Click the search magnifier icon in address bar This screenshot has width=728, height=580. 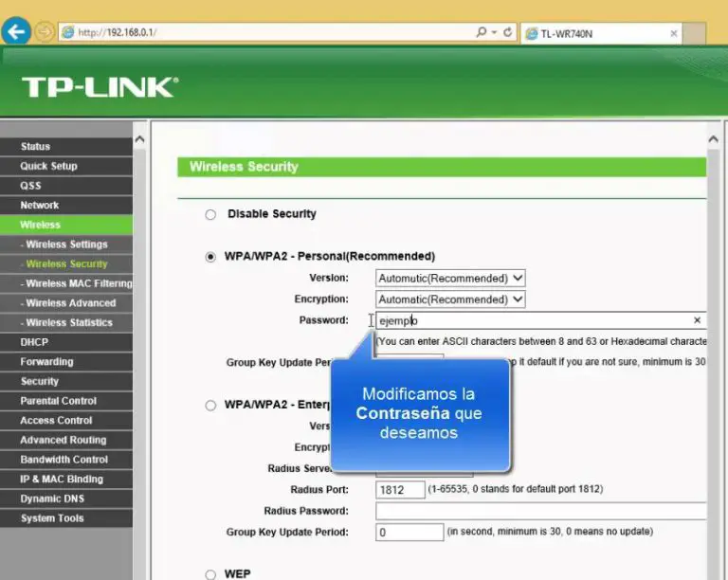click(482, 32)
